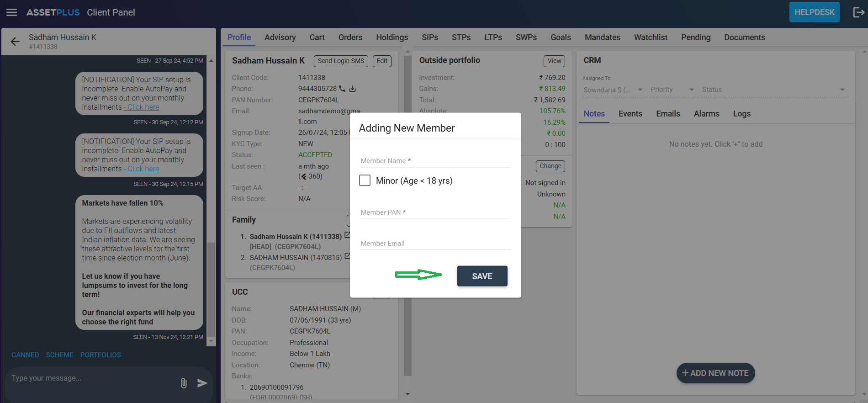This screenshot has height=403, width=868.
Task: Click chat panel vertical scrollbar
Action: tap(211, 289)
